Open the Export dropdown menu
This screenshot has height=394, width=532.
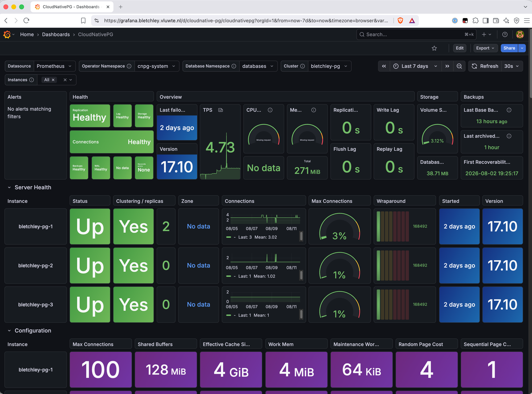pyautogui.click(x=485, y=48)
